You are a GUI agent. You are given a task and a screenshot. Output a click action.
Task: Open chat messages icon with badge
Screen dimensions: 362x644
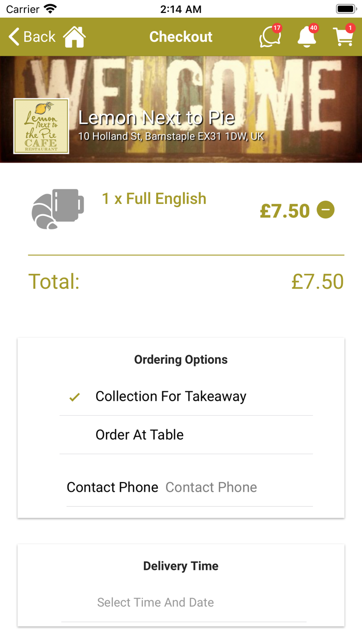pos(269,37)
